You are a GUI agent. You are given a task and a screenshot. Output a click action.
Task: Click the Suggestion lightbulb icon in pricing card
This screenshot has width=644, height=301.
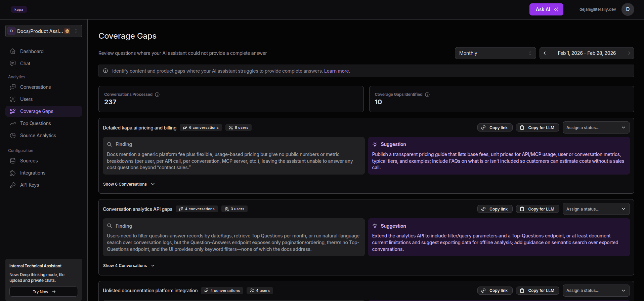pyautogui.click(x=375, y=144)
